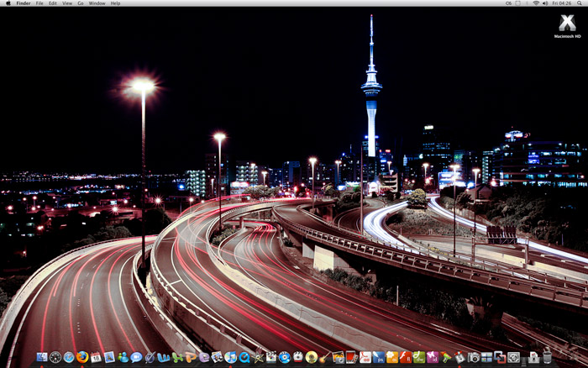Open the File menu
The width and height of the screenshot is (588, 368).
click(x=39, y=3)
